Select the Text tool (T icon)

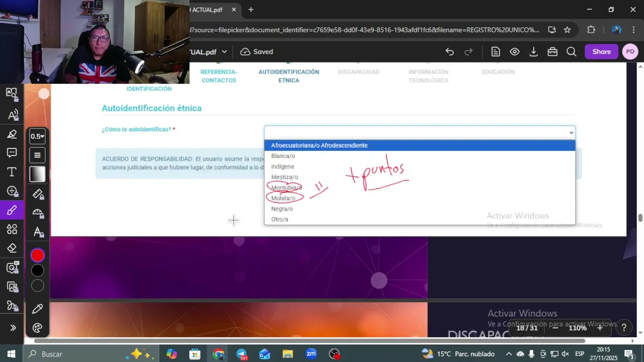[12, 172]
